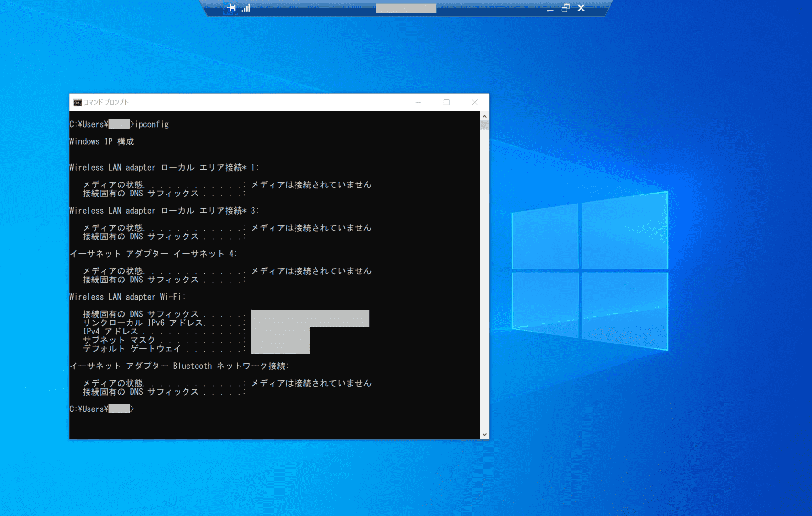
Task: Click the 'Windows IP 構成' line
Action: pyautogui.click(x=102, y=141)
